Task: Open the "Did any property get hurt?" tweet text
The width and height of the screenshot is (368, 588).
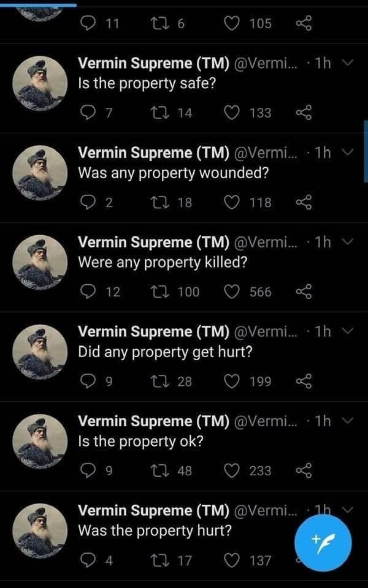Action: pyautogui.click(x=165, y=352)
